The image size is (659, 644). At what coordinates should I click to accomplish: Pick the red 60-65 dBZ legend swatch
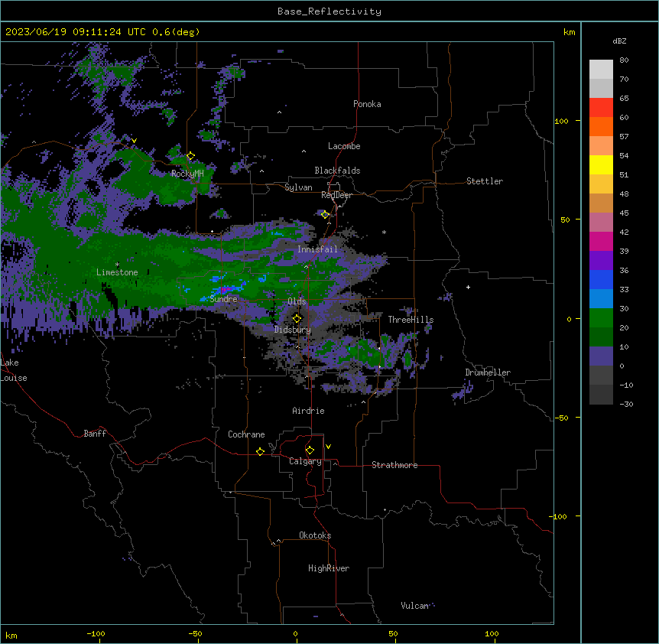coord(601,107)
